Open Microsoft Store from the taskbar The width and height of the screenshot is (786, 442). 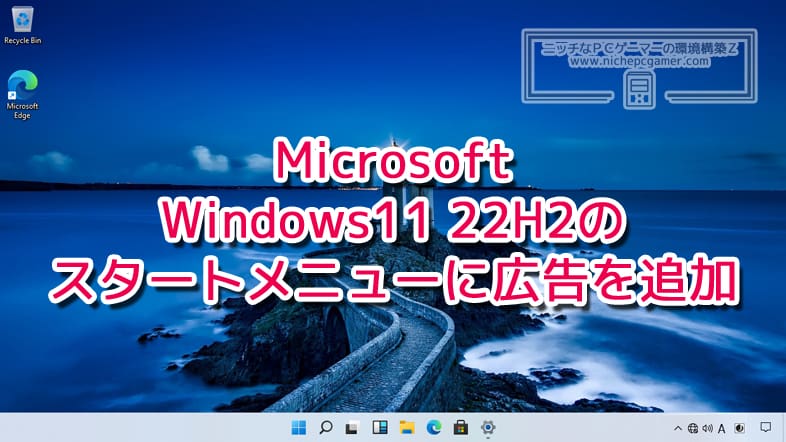(461, 427)
